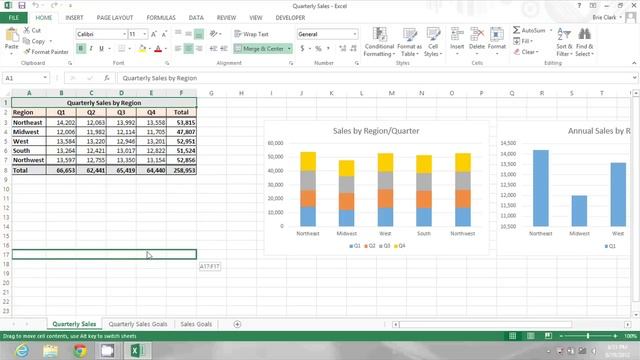
Task: Save the workbook from Quick Access toolbar
Action: (22, 6)
